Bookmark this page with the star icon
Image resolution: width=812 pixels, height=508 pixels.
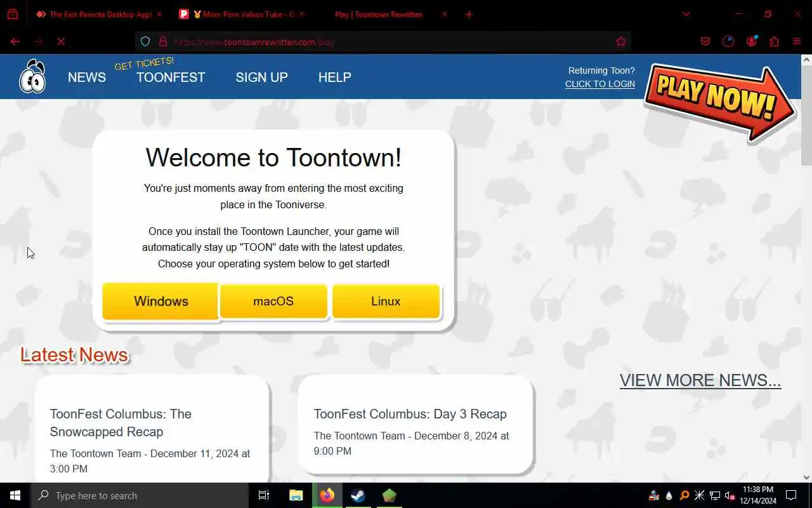pyautogui.click(x=621, y=41)
